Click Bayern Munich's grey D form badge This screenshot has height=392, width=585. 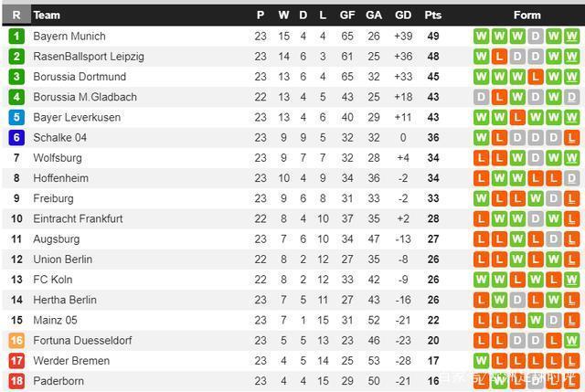click(536, 37)
